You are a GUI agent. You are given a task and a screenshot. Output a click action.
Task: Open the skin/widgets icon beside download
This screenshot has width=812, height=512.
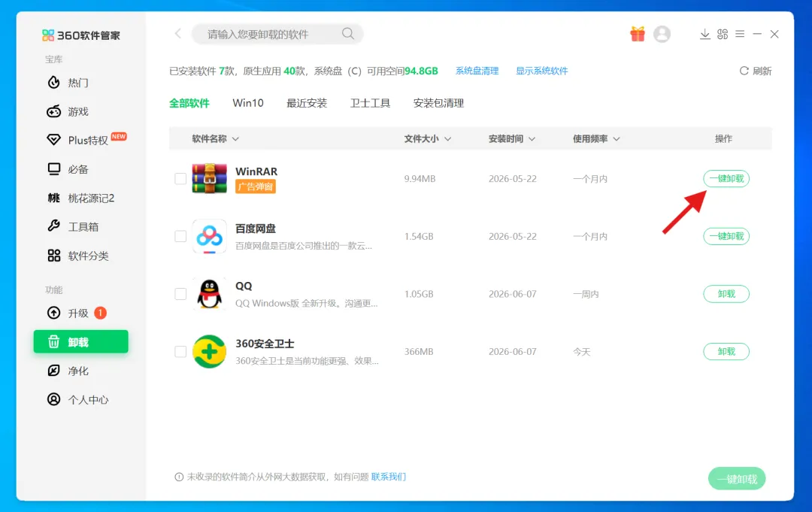click(x=723, y=34)
